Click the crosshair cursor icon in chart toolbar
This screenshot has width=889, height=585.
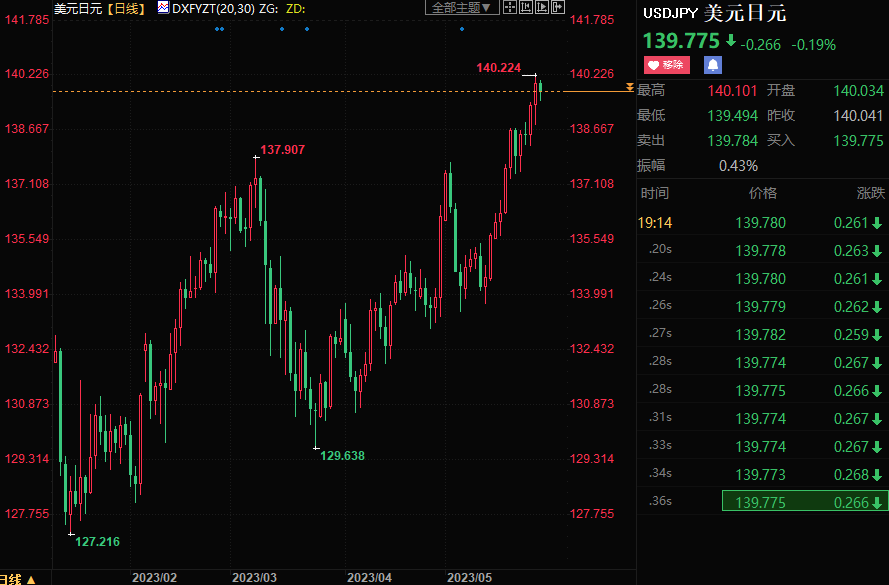510,7
